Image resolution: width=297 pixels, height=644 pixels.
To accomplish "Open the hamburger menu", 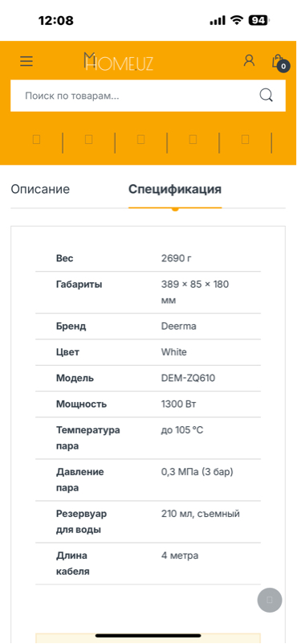I will pyautogui.click(x=26, y=62).
